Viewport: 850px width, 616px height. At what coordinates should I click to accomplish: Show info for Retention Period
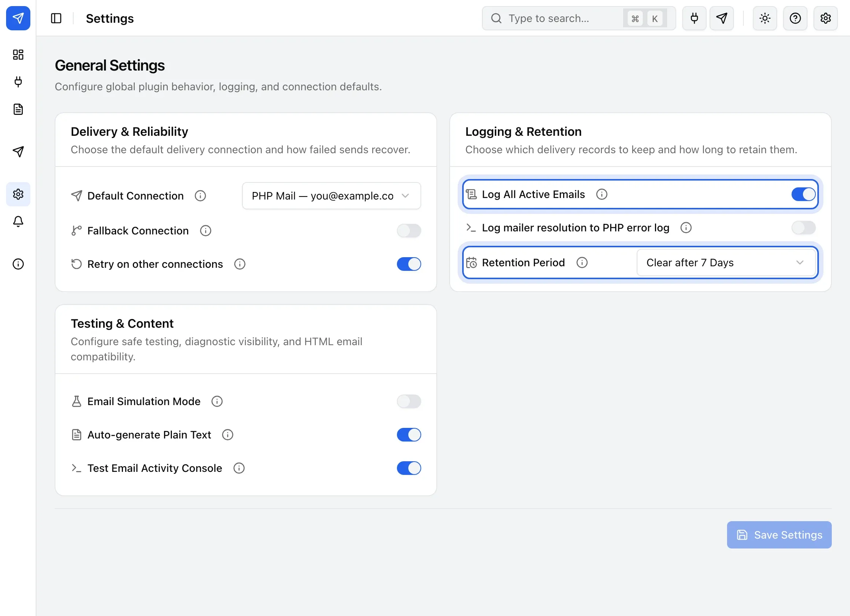582,262
